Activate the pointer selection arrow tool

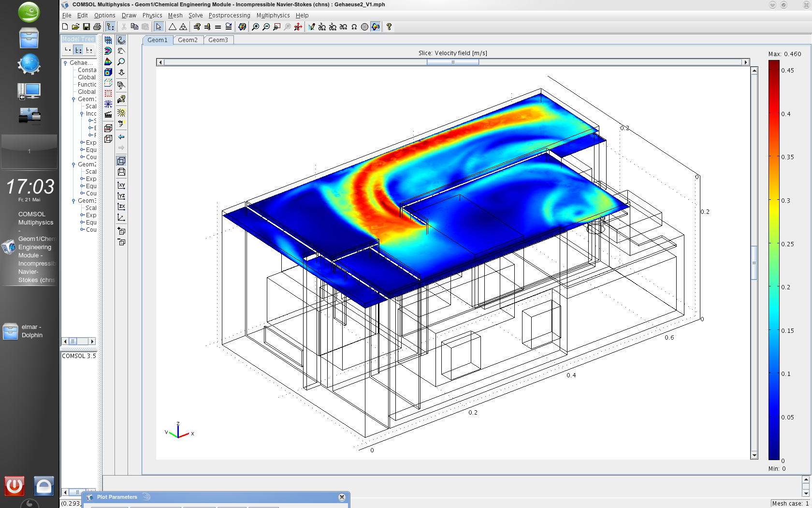coord(159,27)
